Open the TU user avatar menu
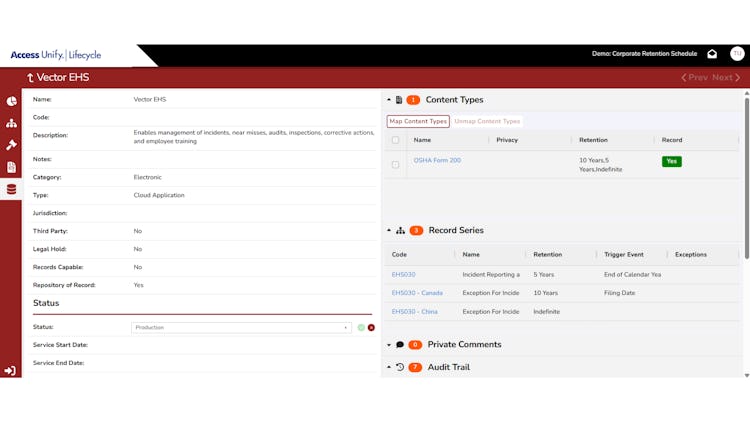This screenshot has width=750, height=422. tap(737, 54)
